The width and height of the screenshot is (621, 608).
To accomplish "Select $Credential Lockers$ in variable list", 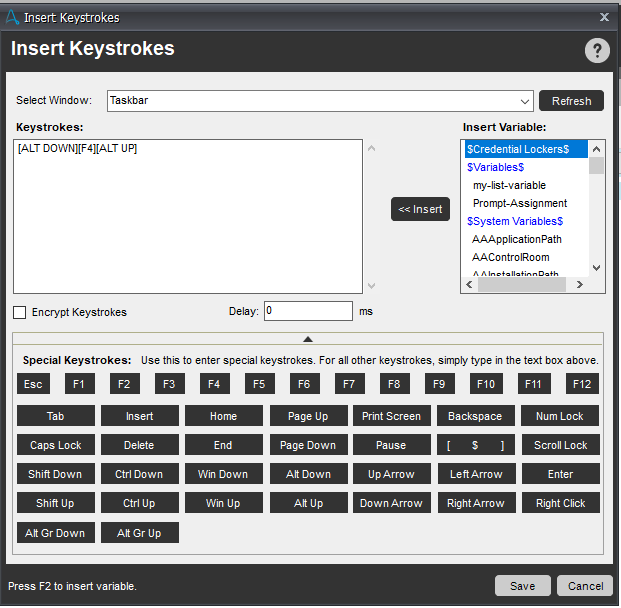I will point(518,149).
